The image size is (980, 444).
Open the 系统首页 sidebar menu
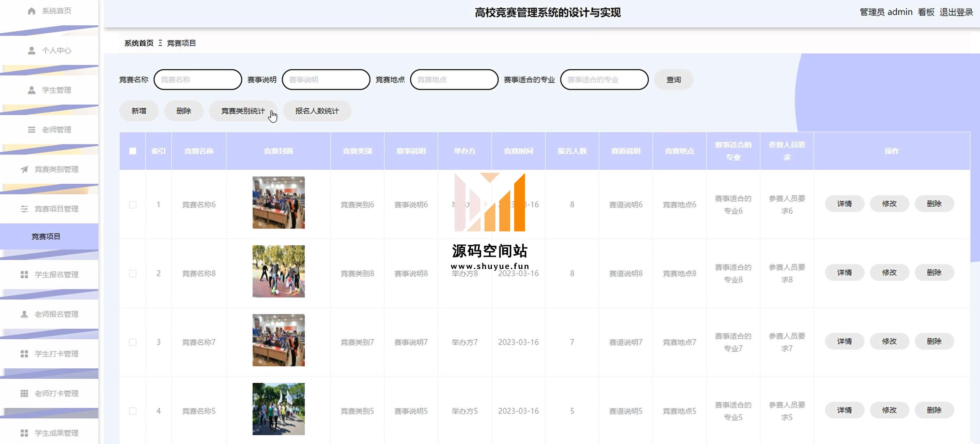pos(49,11)
